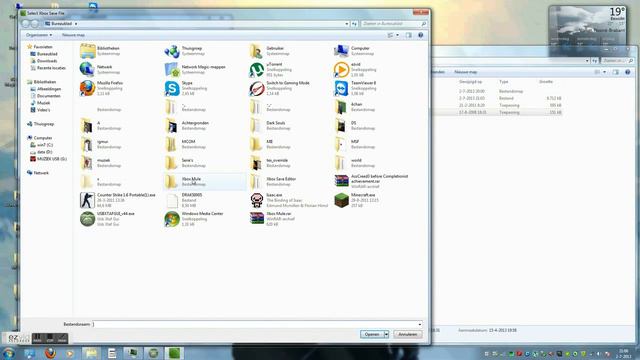Click the Windows Start button
This screenshot has height=360, width=640.
point(8,353)
